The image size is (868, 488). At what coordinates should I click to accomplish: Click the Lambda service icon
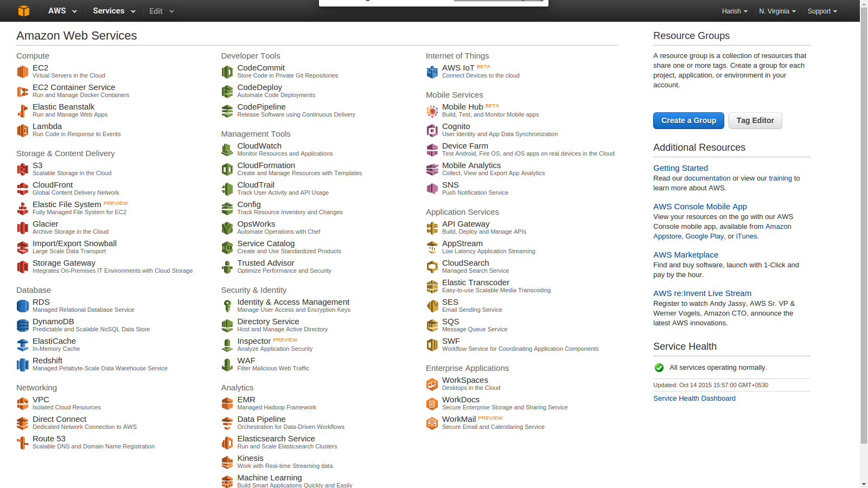click(x=23, y=130)
